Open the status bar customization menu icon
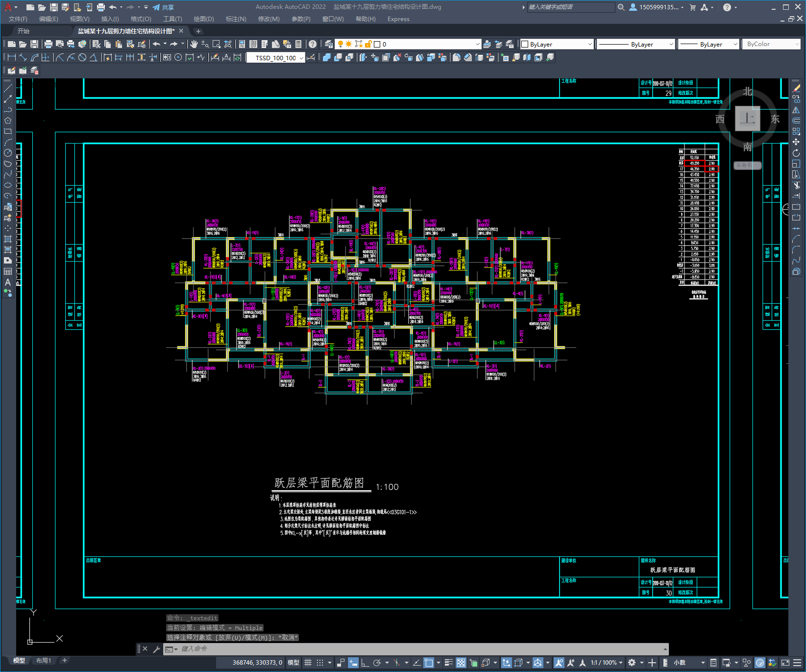The height and width of the screenshot is (672, 806). 798,663
